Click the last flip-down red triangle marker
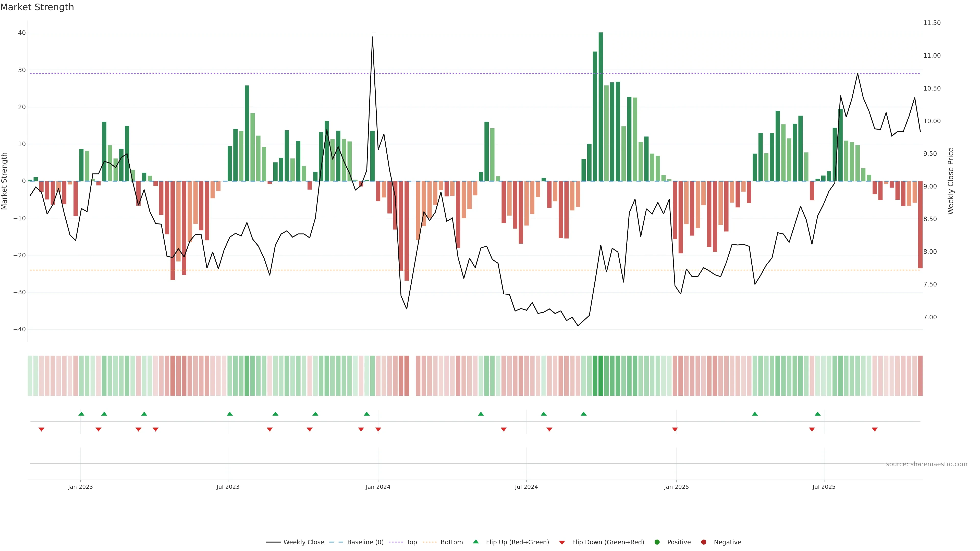 click(875, 429)
